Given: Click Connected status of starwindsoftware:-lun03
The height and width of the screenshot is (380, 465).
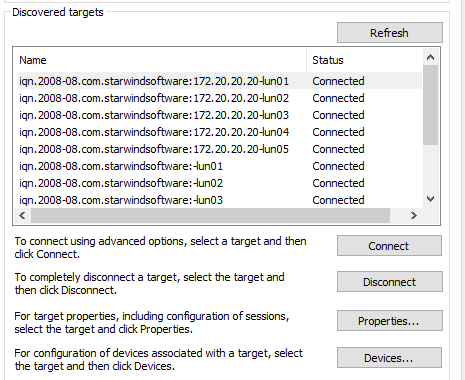Looking at the screenshot, I should (338, 200).
